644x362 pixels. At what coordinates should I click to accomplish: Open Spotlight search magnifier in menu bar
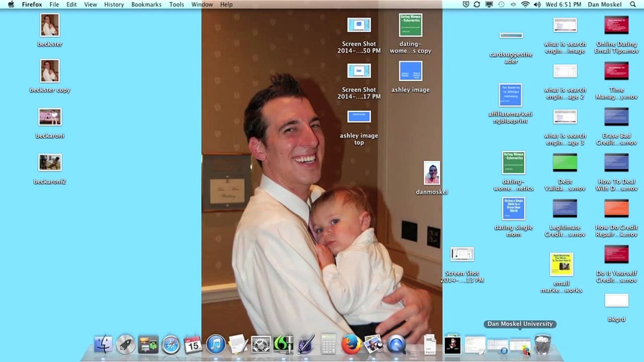pos(633,5)
